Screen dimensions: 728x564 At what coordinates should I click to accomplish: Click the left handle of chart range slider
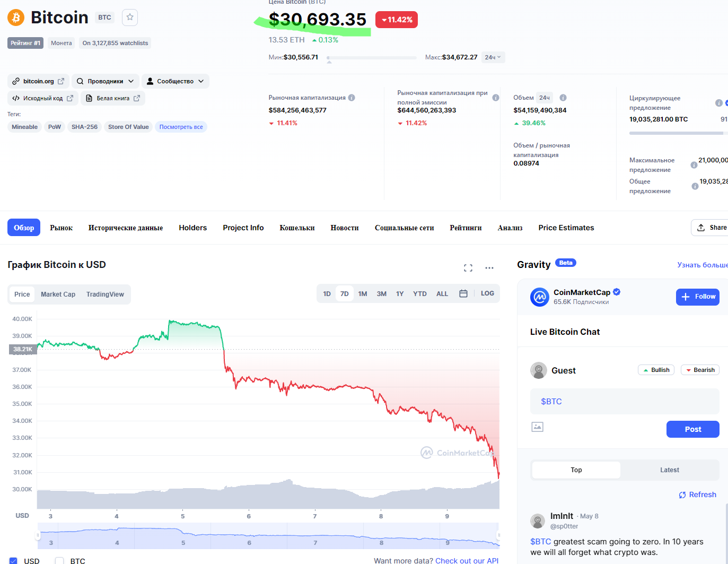pyautogui.click(x=38, y=535)
